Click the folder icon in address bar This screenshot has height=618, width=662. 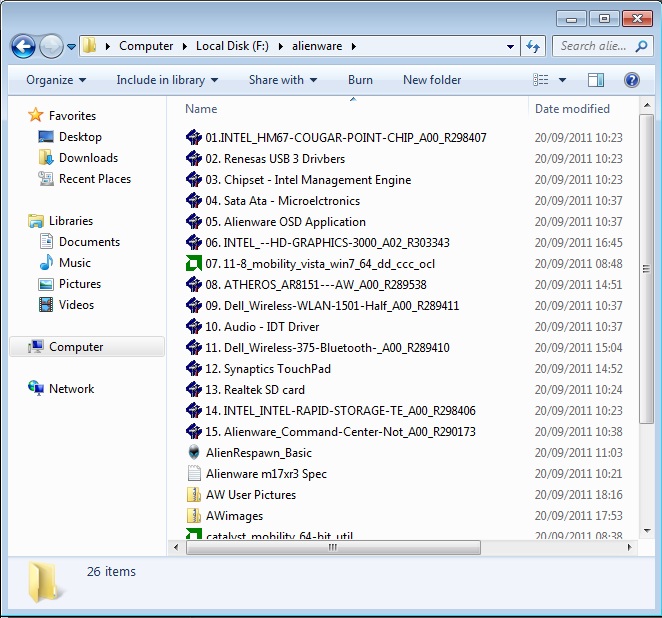(89, 45)
